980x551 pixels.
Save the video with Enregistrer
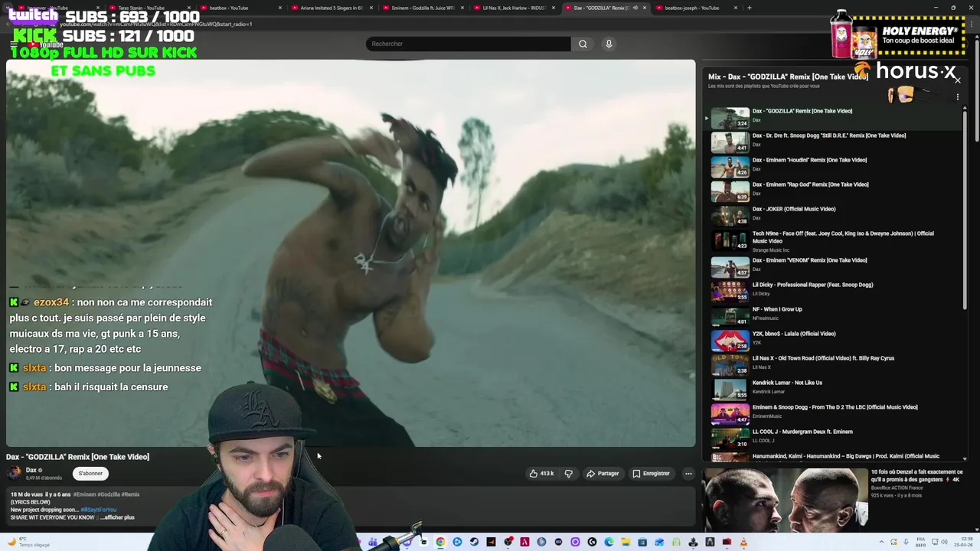tap(651, 473)
